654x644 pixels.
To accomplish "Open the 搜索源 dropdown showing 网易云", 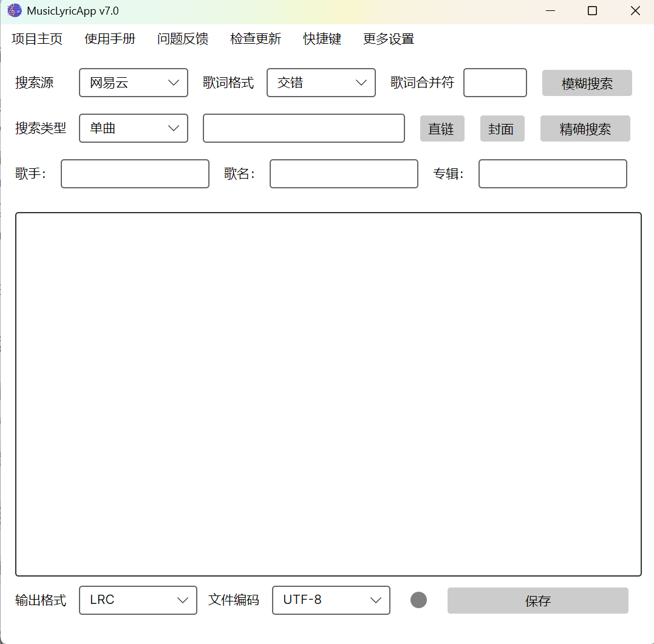I will click(134, 83).
